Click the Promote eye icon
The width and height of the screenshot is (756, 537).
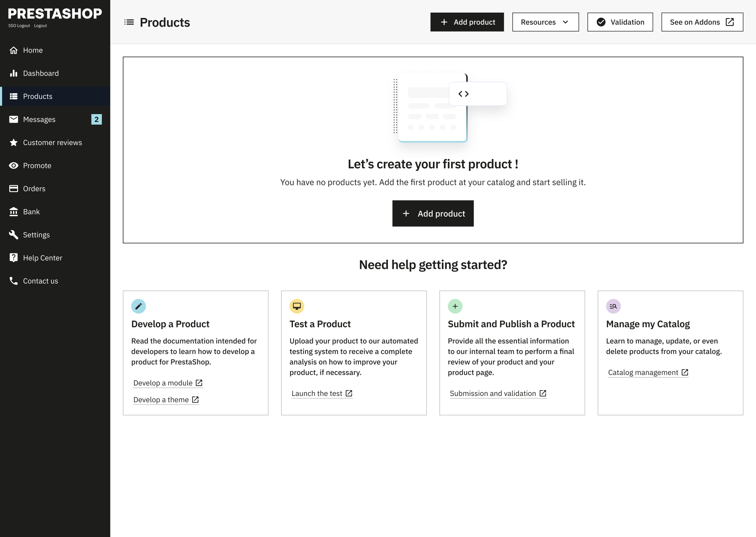(x=14, y=166)
